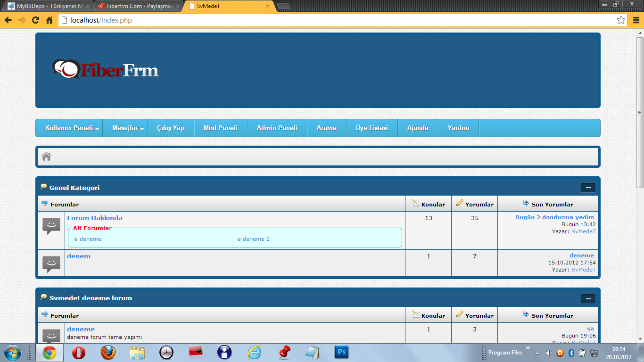Open Chrome's home page button
This screenshot has height=362, width=644.
coord(49,20)
